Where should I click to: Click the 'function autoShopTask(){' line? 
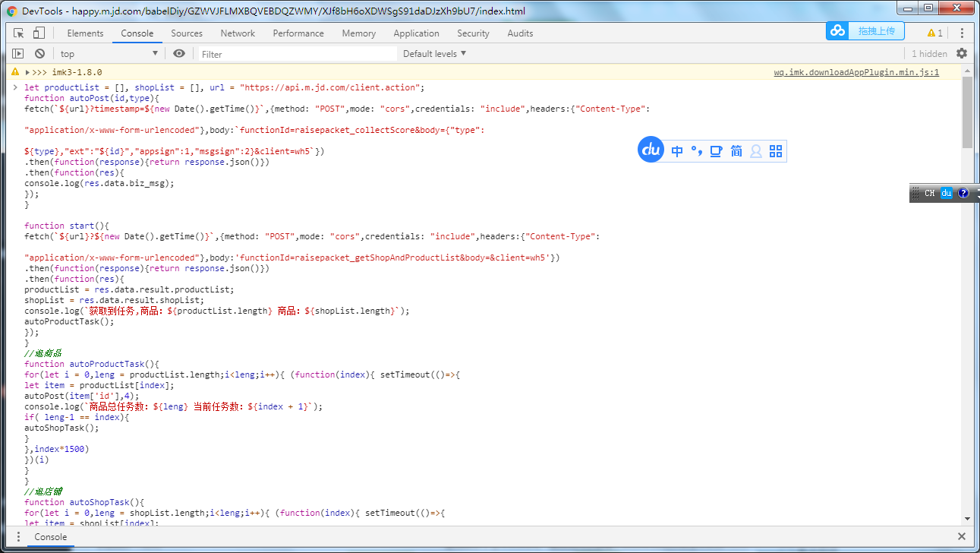click(x=84, y=502)
